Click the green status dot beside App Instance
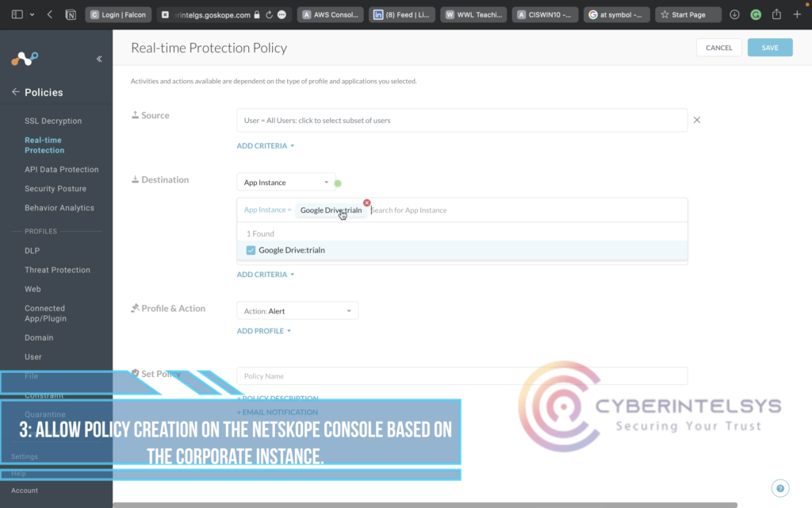This screenshot has height=508, width=812. 338,183
